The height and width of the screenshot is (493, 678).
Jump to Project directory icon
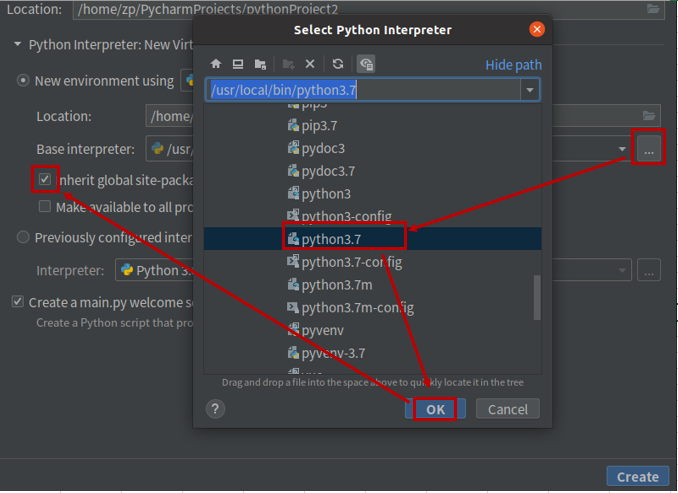(x=260, y=64)
